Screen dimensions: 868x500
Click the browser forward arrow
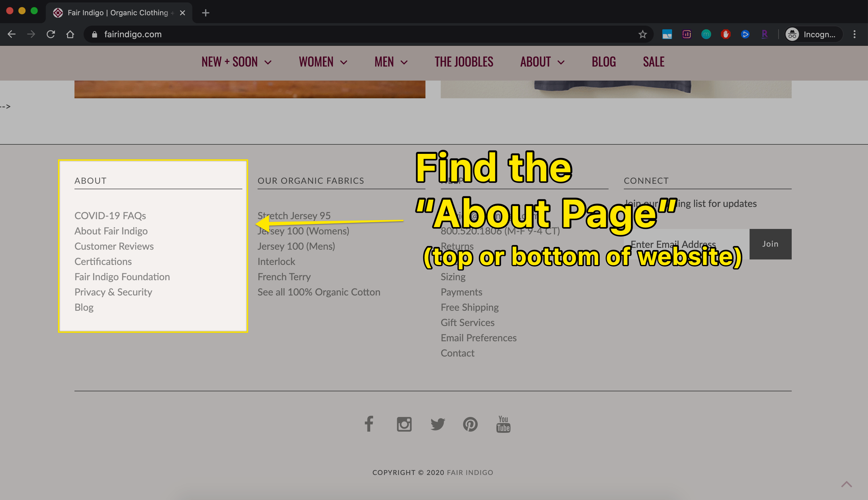(31, 34)
